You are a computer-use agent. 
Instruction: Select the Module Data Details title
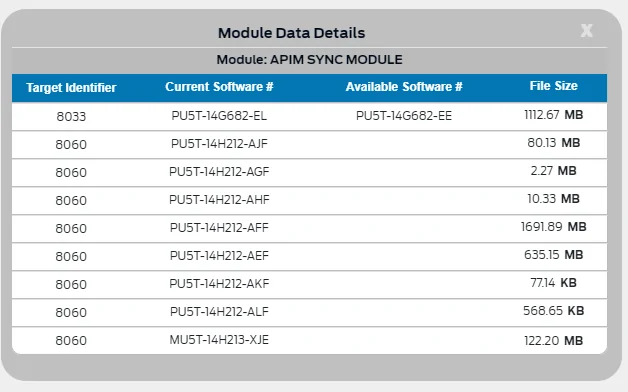[x=292, y=33]
